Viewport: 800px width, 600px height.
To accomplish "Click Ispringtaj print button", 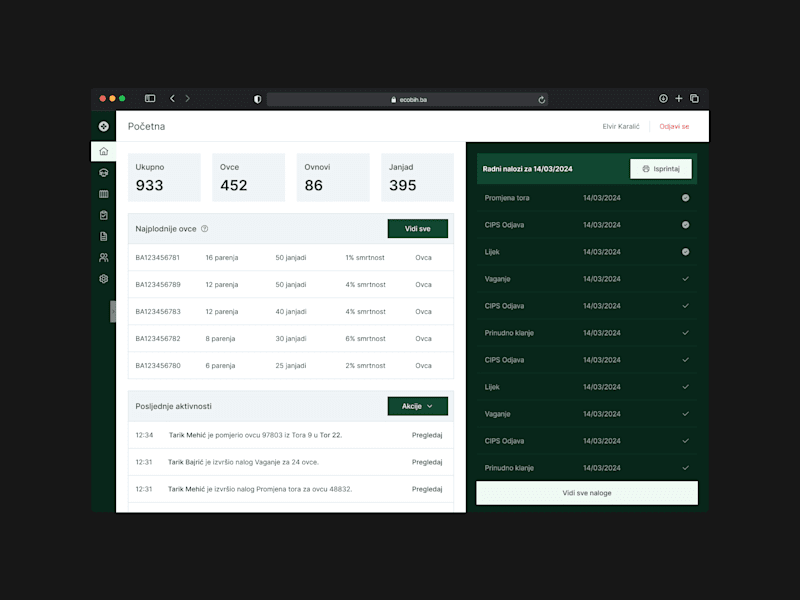I will (661, 169).
